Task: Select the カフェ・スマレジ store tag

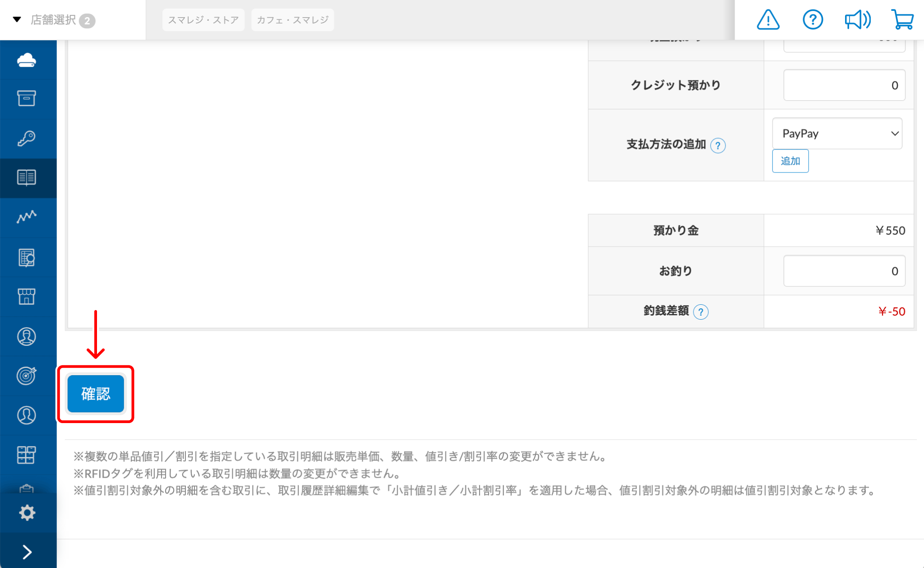Action: [293, 20]
